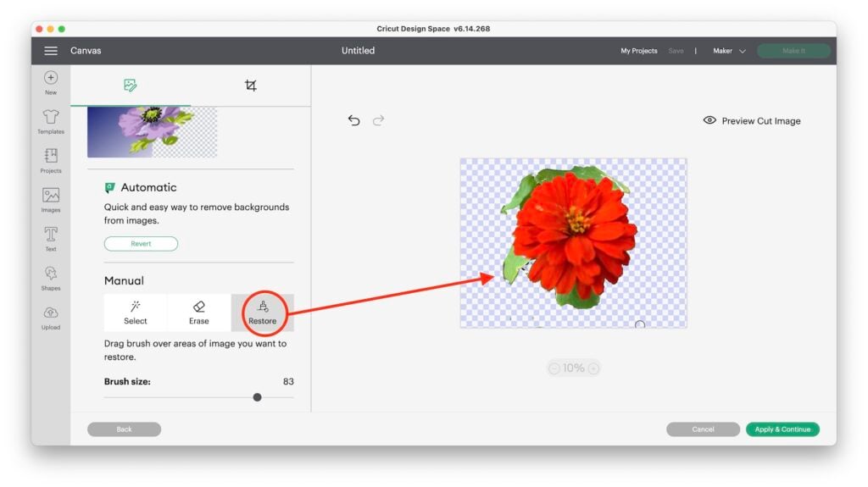Viewport: 868px width, 487px height.
Task: Undo the last edit
Action: (353, 120)
